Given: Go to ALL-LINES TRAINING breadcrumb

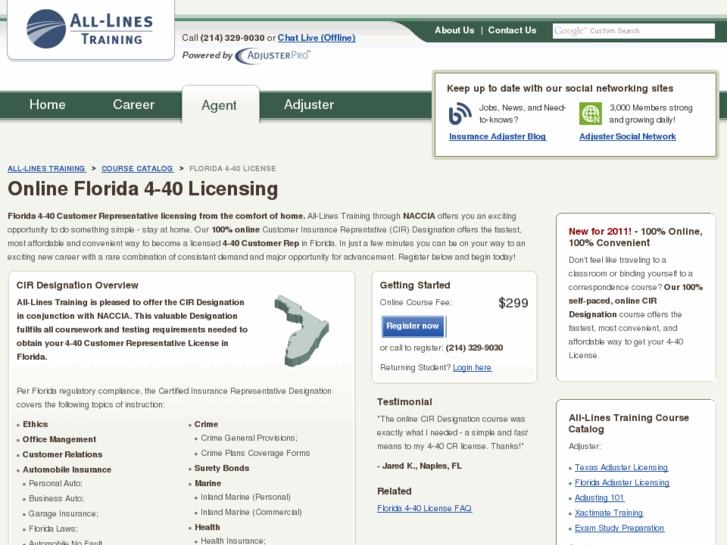Looking at the screenshot, I should pos(46,168).
